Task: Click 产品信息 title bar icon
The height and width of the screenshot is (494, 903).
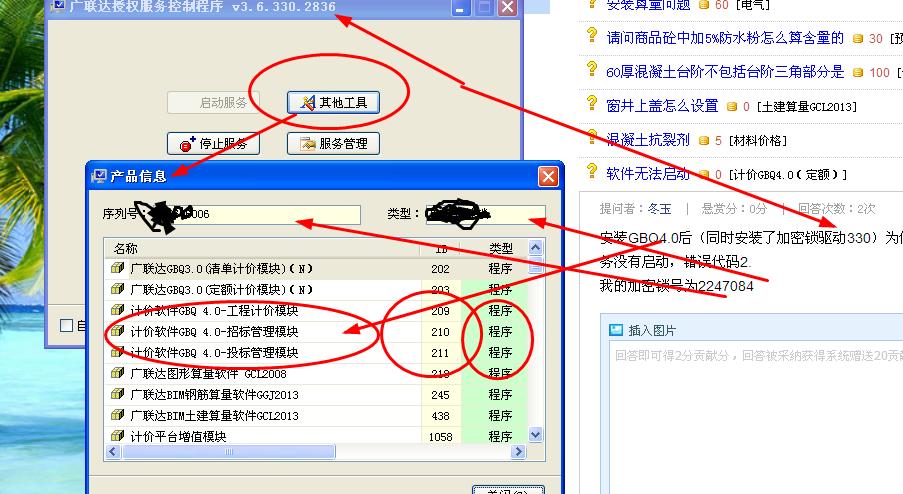Action: pos(99,176)
